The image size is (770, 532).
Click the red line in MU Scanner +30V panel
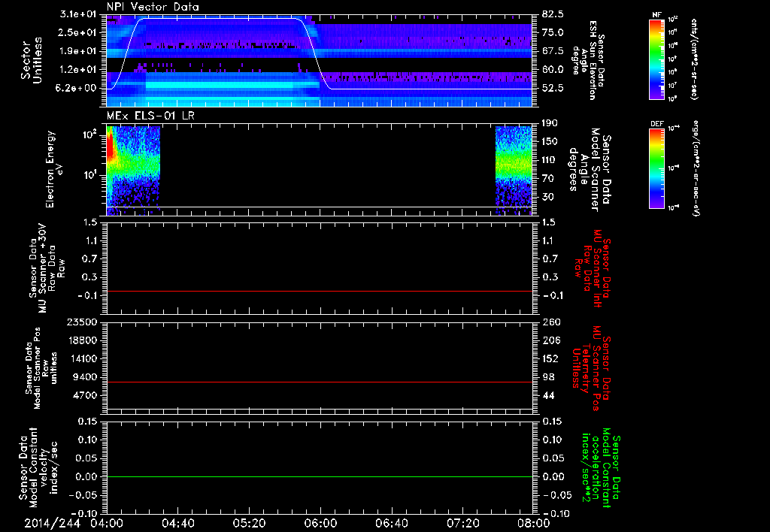pyautogui.click(x=320, y=291)
